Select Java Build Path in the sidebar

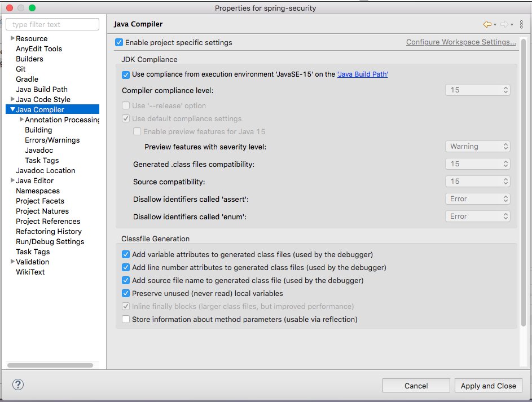pos(42,89)
